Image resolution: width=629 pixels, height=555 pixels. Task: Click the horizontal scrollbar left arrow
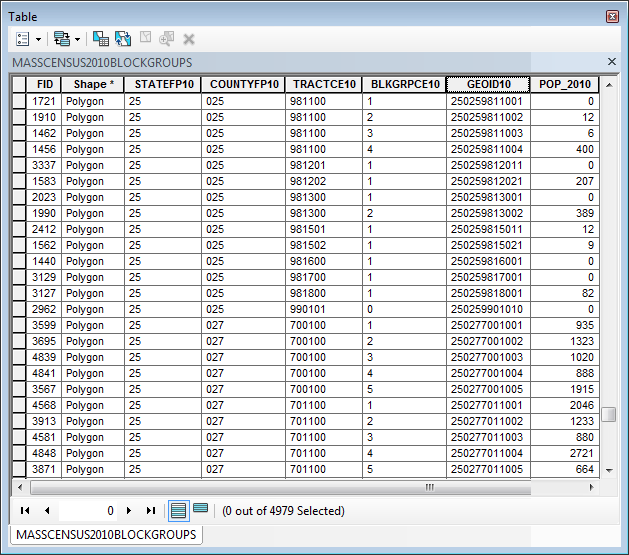pos(20,487)
